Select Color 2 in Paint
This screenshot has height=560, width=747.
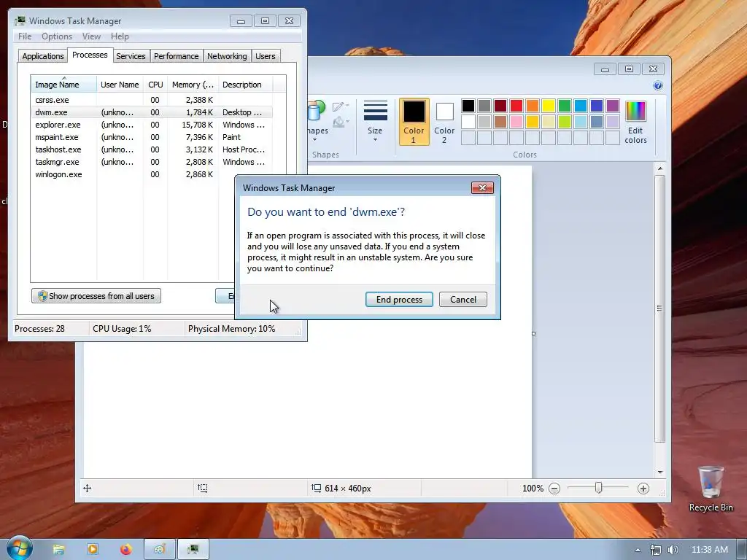coord(444,122)
